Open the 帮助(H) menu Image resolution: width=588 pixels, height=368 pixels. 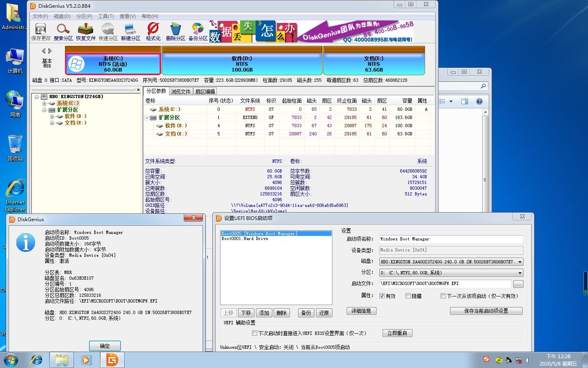point(150,16)
